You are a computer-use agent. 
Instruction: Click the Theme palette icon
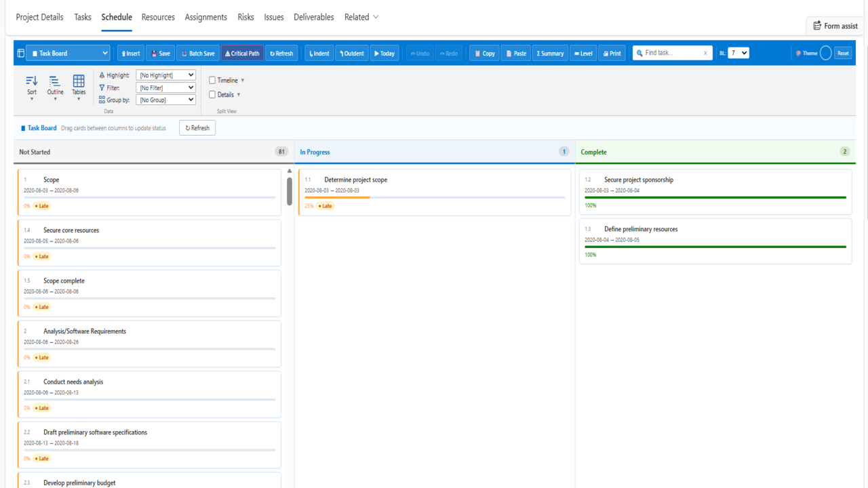pyautogui.click(x=798, y=53)
